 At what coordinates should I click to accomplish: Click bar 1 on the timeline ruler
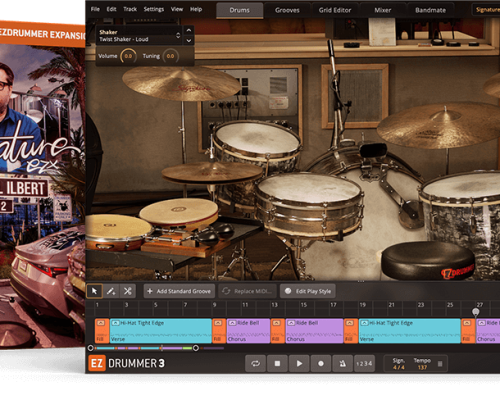coord(97,305)
